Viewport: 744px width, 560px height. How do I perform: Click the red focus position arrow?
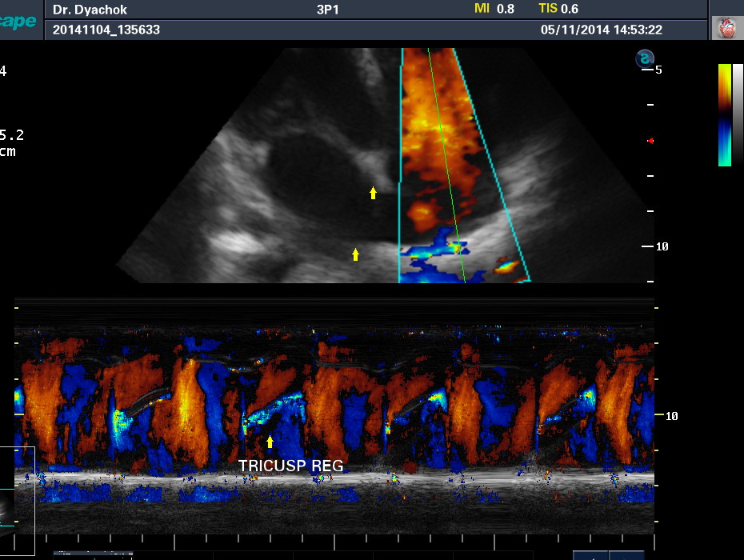[650, 141]
